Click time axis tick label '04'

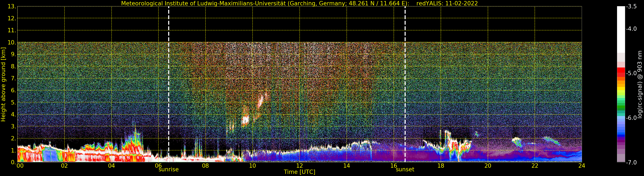coord(111,166)
